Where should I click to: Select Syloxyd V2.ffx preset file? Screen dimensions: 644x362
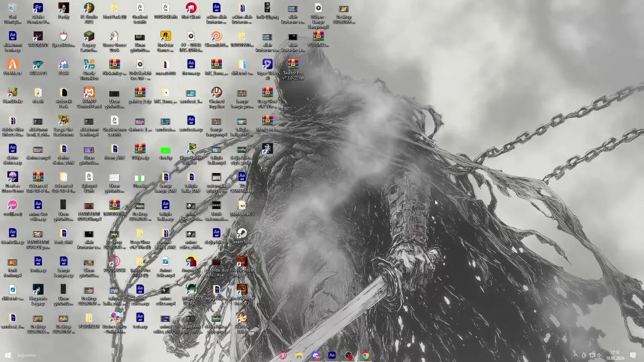[89, 182]
